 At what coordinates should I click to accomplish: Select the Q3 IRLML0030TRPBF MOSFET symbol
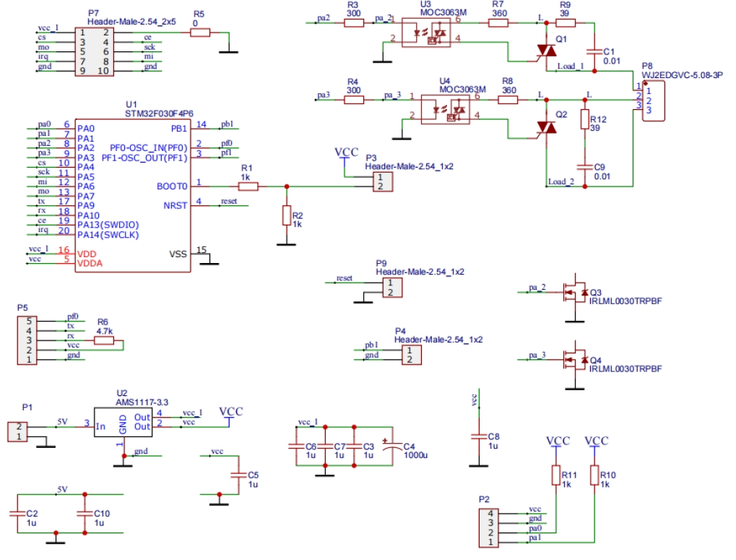click(x=575, y=292)
